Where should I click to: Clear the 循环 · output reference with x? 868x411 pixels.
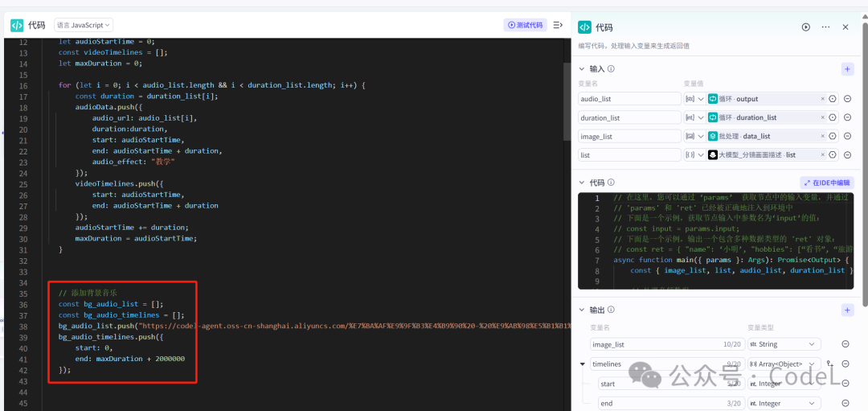pos(823,99)
